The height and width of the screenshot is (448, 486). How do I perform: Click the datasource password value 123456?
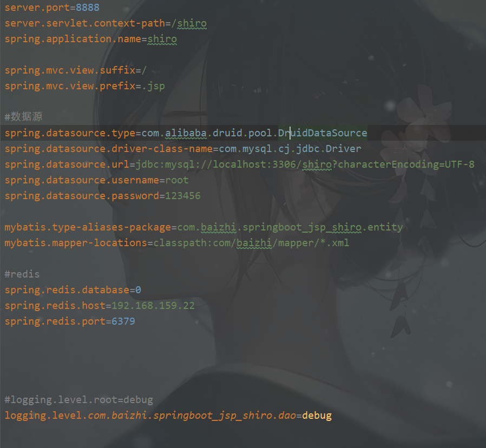[x=183, y=196]
